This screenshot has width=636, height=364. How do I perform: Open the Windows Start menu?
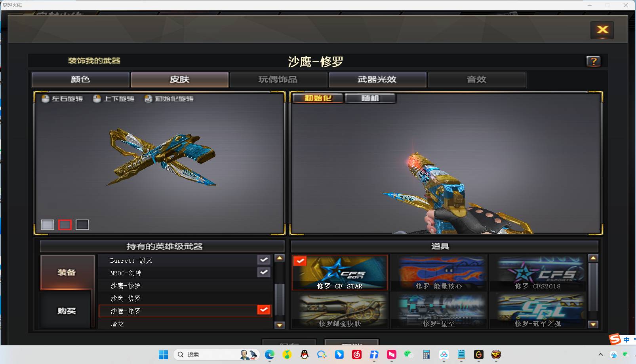(x=163, y=355)
